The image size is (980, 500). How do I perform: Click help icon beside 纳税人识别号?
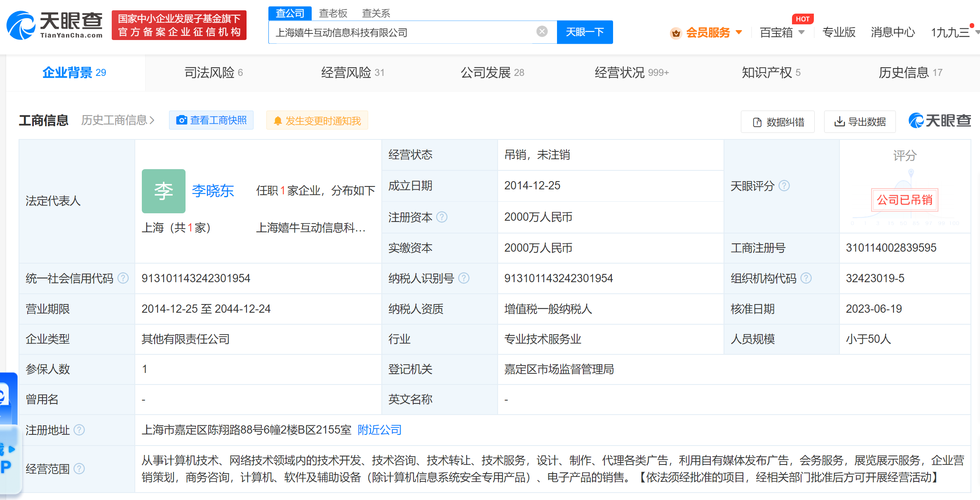click(464, 278)
